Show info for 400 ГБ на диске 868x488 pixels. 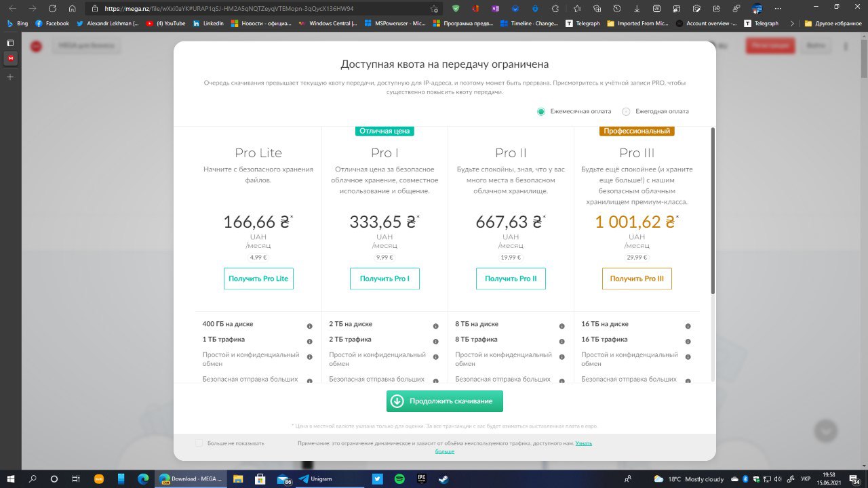tap(309, 326)
